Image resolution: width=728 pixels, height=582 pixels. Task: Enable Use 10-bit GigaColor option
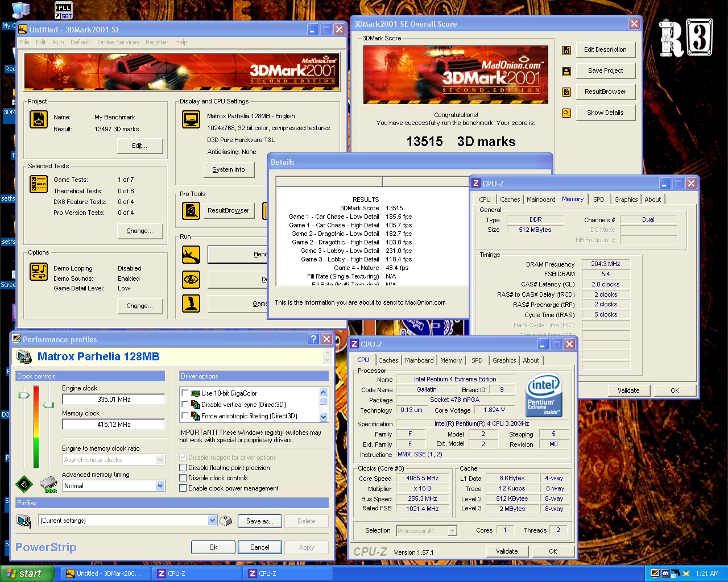(x=185, y=393)
